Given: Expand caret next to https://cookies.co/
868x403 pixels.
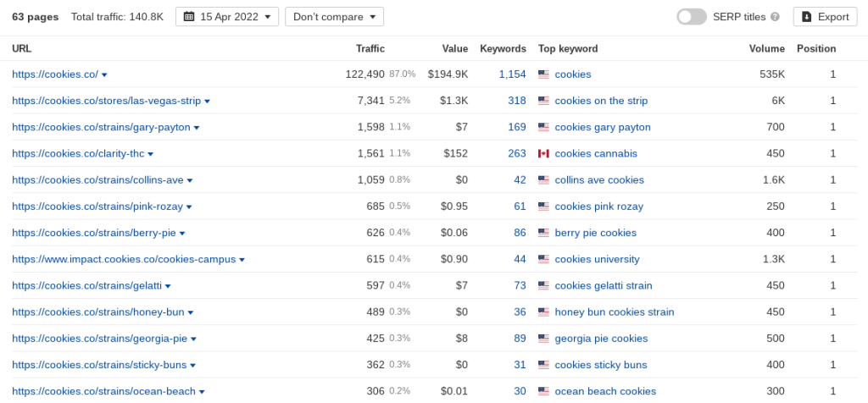Looking at the screenshot, I should [104, 75].
